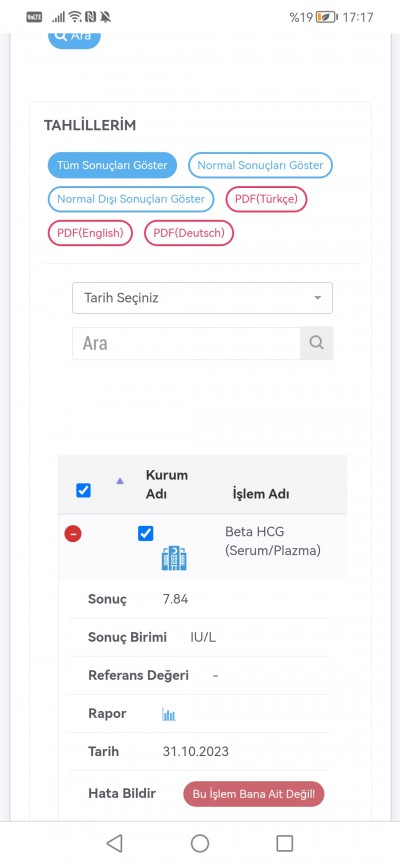This screenshot has height=866, width=400.
Task: Click the hospital building icon
Action: click(174, 558)
